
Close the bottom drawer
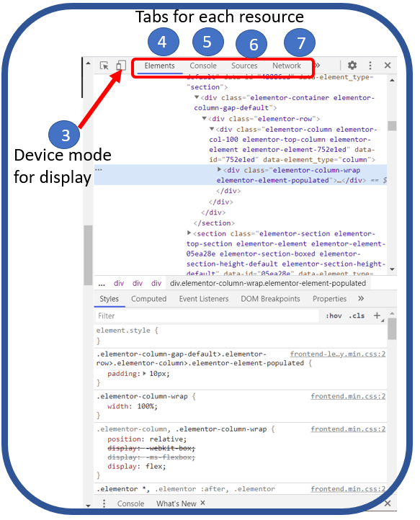[x=388, y=503]
